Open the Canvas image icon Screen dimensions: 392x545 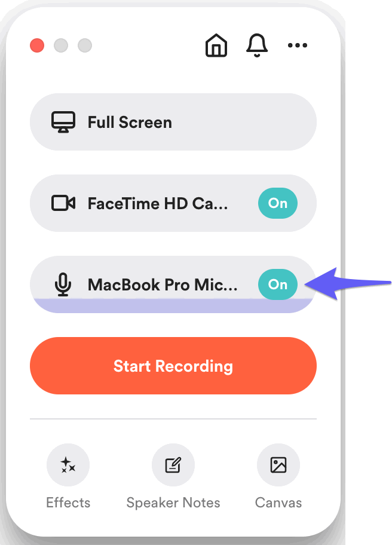click(278, 465)
